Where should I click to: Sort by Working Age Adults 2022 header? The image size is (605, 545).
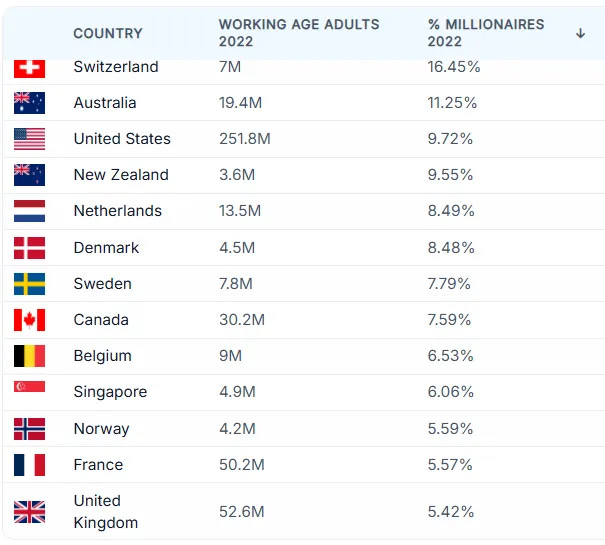point(299,33)
